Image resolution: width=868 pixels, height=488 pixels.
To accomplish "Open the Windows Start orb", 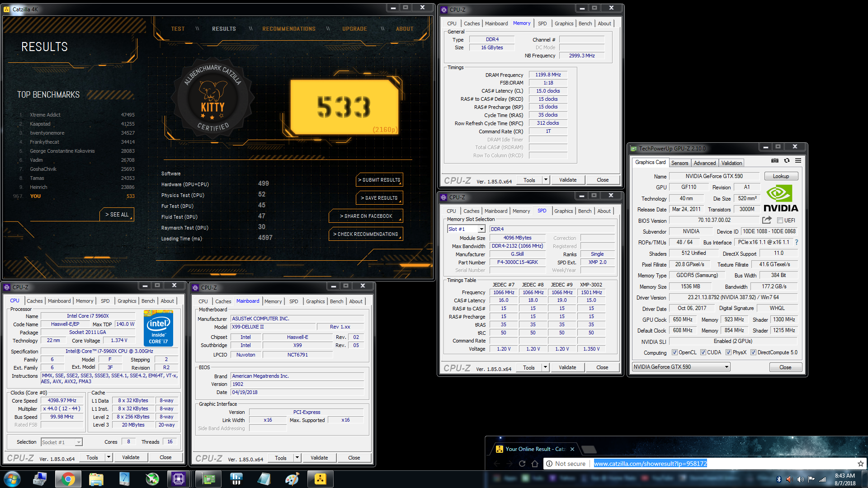I will pyautogui.click(x=12, y=479).
